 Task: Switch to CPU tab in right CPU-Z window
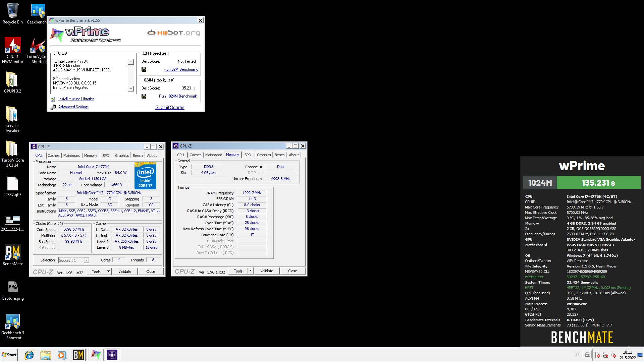click(x=180, y=155)
